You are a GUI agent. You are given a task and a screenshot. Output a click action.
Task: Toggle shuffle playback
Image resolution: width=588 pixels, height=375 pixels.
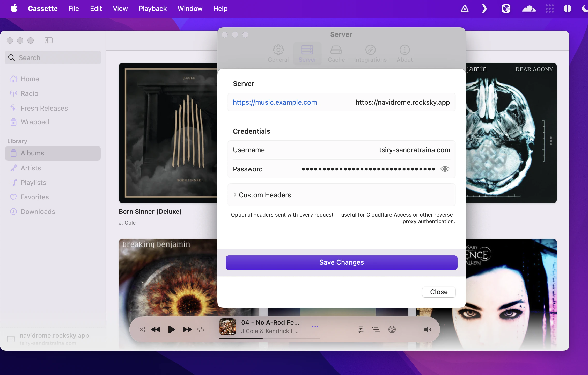[142, 329]
